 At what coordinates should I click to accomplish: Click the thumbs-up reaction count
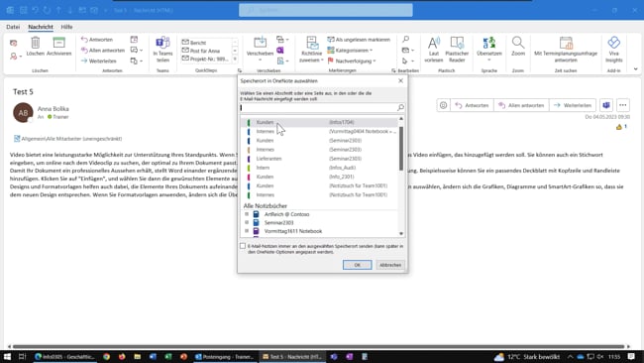tap(621, 127)
